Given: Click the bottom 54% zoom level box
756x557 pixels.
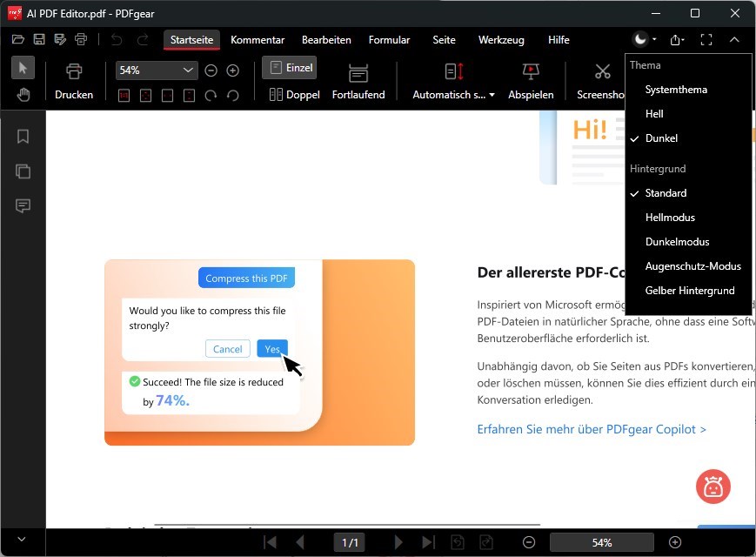Looking at the screenshot, I should pyautogui.click(x=602, y=542).
